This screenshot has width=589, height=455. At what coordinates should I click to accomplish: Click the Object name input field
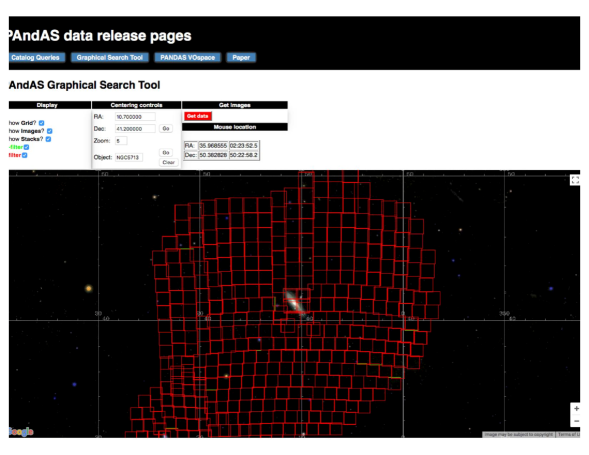pos(128,157)
